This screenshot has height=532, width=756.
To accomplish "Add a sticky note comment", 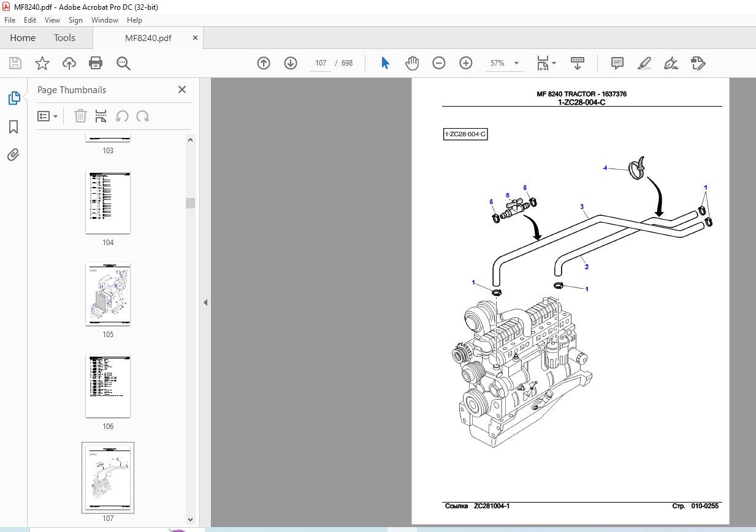I will point(617,63).
